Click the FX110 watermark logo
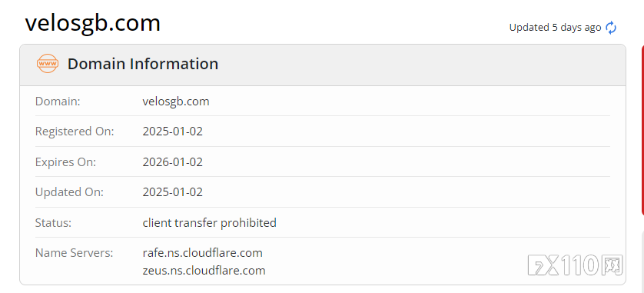The image size is (644, 293). 576,265
